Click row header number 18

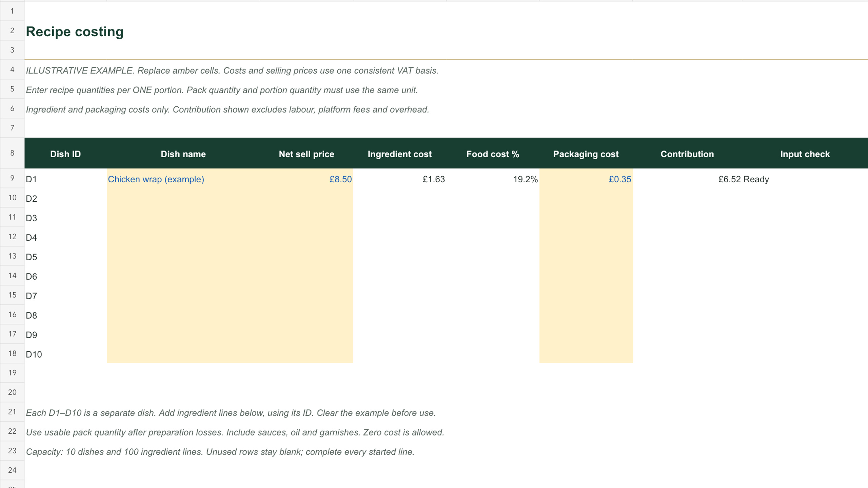(12, 353)
